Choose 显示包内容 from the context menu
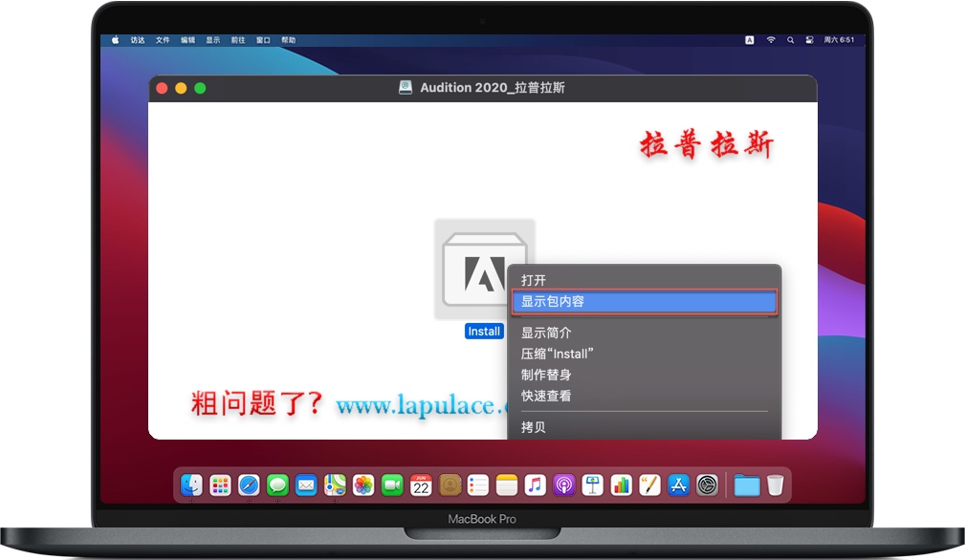The image size is (965, 560). tap(645, 303)
